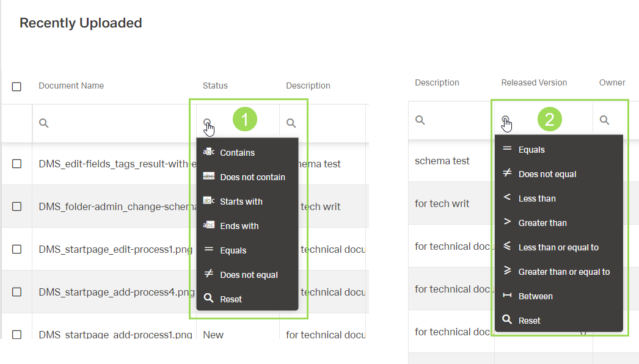Image resolution: width=639 pixels, height=364 pixels.
Task: Select 'Less than' in Released Version menu
Action: point(536,198)
